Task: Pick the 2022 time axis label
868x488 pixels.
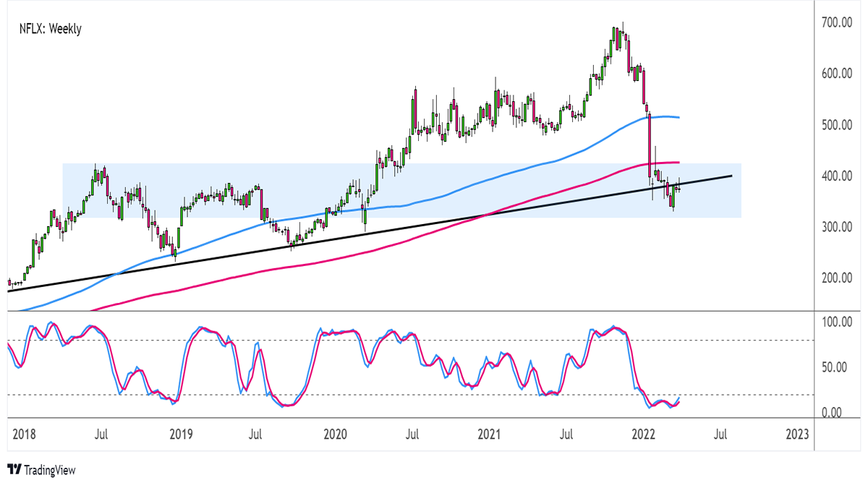Action: tap(643, 435)
